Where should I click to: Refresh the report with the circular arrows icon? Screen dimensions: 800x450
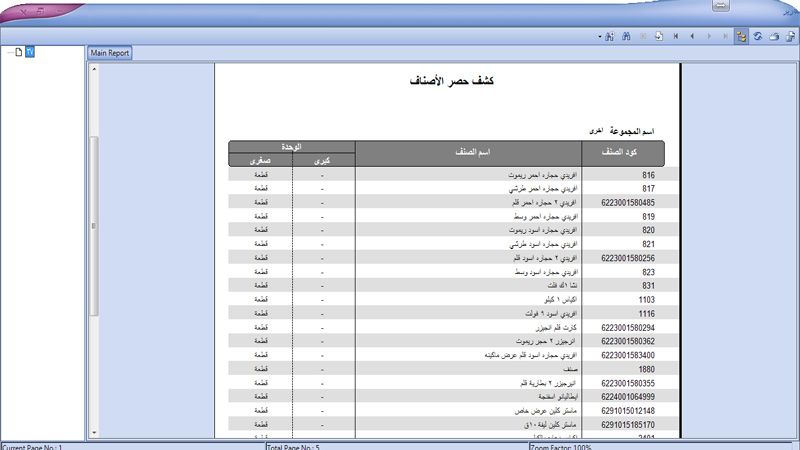coord(758,37)
